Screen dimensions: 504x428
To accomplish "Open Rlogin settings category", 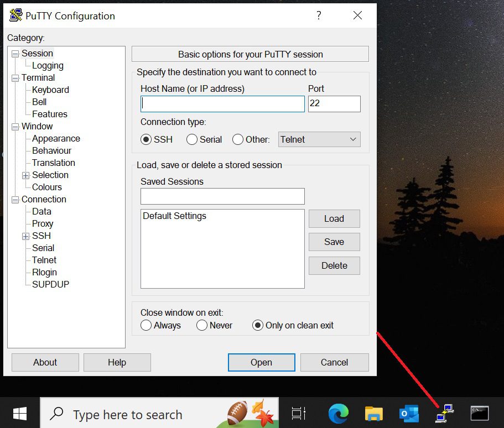I will click(x=44, y=272).
